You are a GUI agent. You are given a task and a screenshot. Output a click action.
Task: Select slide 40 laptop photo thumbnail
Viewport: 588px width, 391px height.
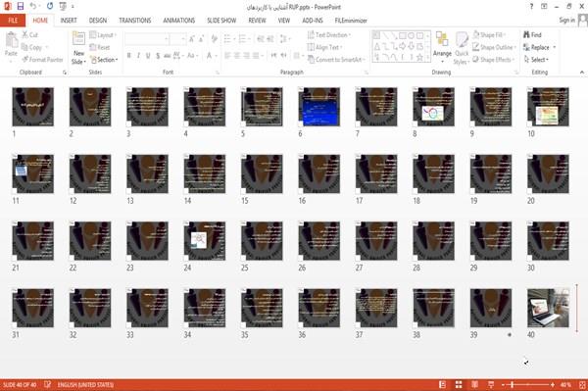tap(548, 308)
